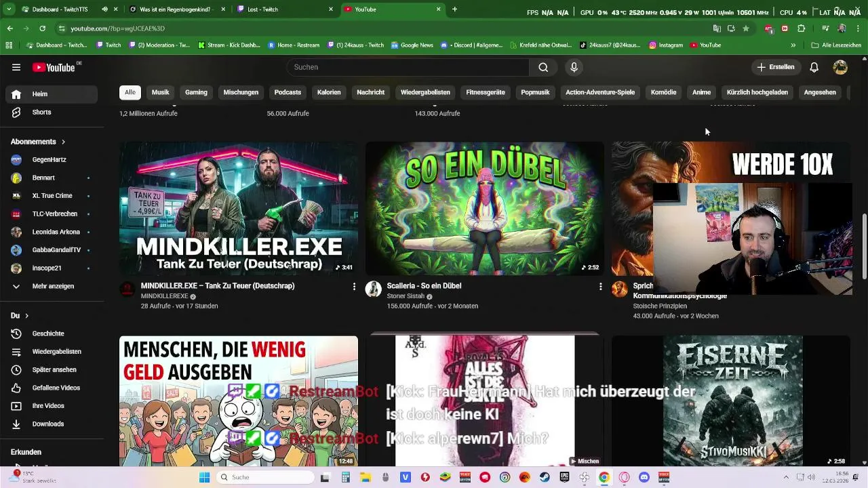Click the search magnifier button
The image size is (868, 488).
(543, 67)
